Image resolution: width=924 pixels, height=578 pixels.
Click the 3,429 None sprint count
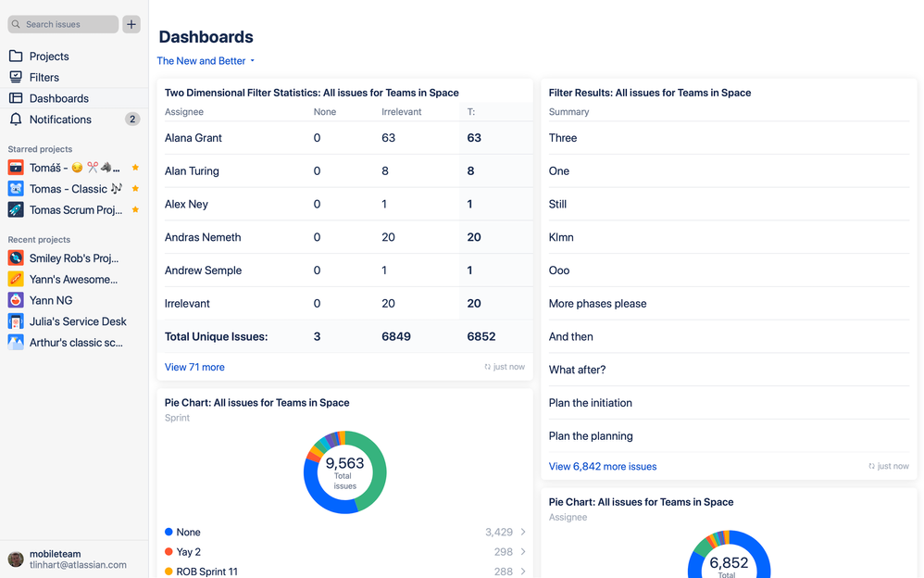tap(499, 532)
